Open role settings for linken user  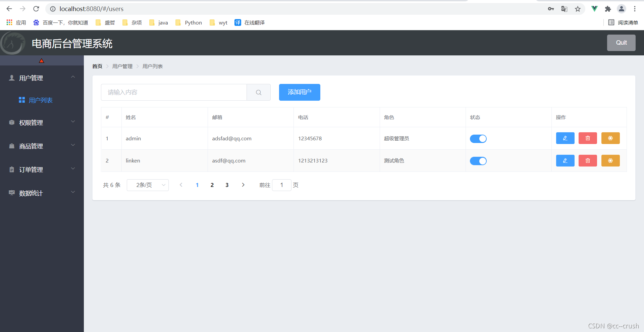point(610,161)
